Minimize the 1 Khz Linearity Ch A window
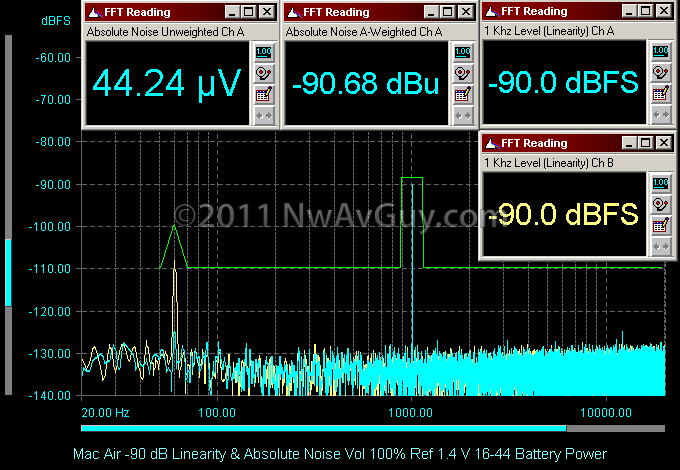The image size is (680, 470). (x=629, y=11)
